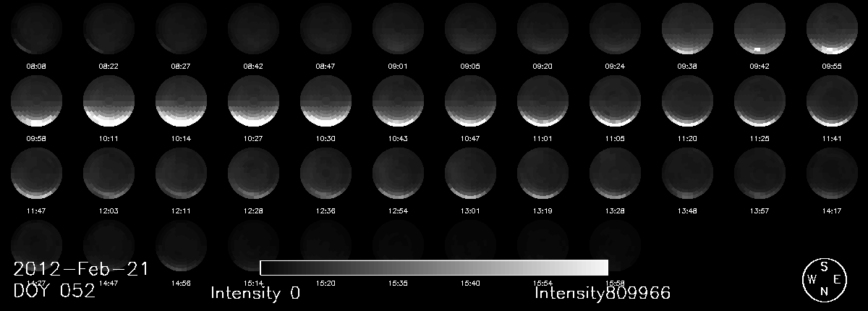Choose the disk frame labeled 12:54

point(398,174)
